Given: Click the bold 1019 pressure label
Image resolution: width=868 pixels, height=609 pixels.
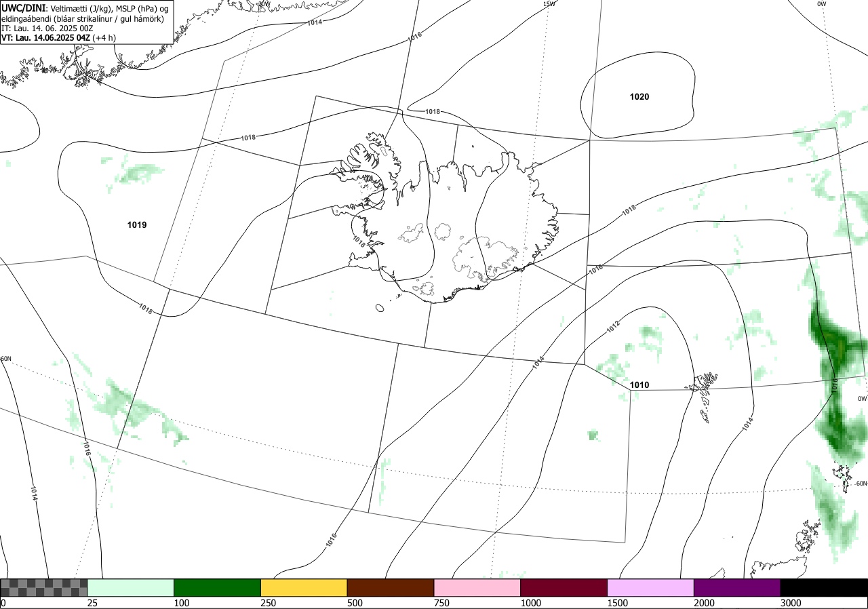Looking at the screenshot, I should click(137, 224).
